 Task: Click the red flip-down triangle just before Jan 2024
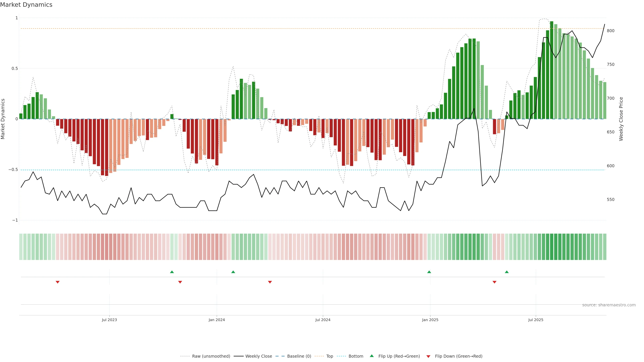(180, 282)
